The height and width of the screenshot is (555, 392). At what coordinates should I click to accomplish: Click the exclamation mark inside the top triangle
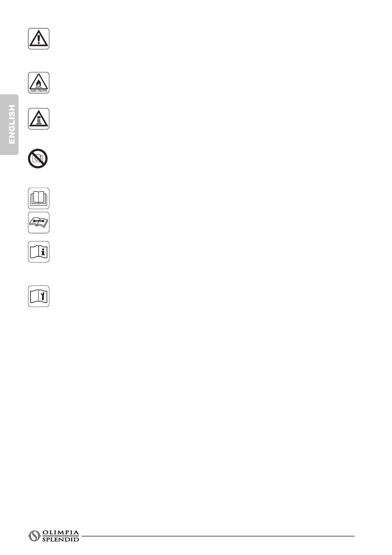click(x=39, y=40)
